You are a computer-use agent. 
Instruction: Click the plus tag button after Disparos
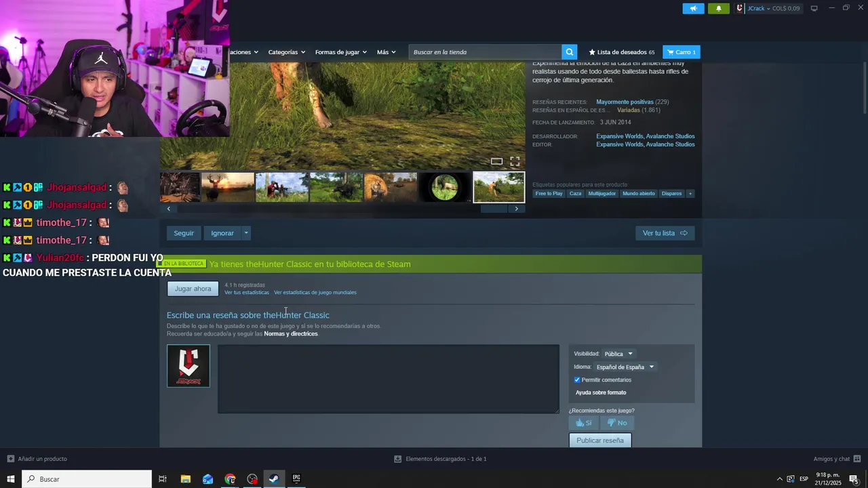click(x=690, y=193)
